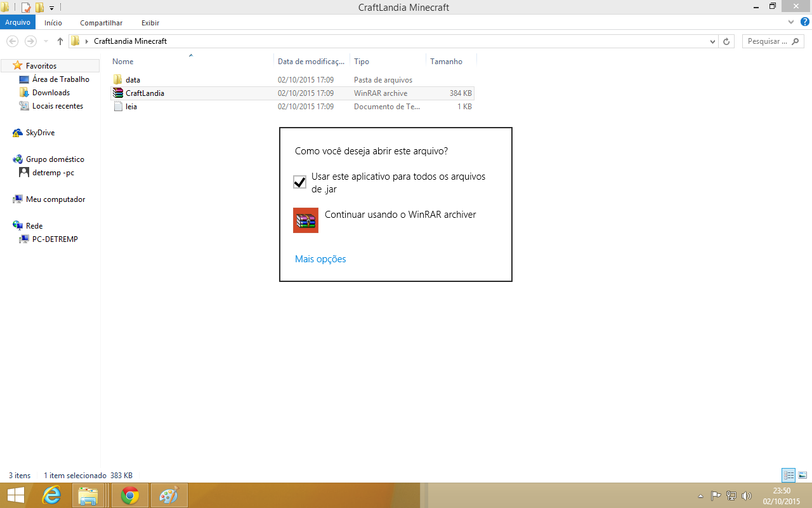This screenshot has height=508, width=812.
Task: Select 'detremp -pc' in the sidebar
Action: tap(53, 173)
